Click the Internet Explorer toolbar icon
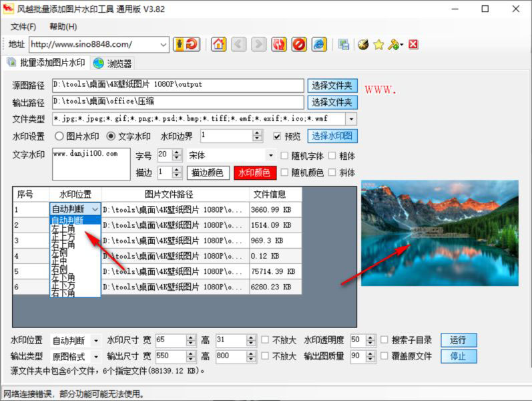 click(x=319, y=45)
